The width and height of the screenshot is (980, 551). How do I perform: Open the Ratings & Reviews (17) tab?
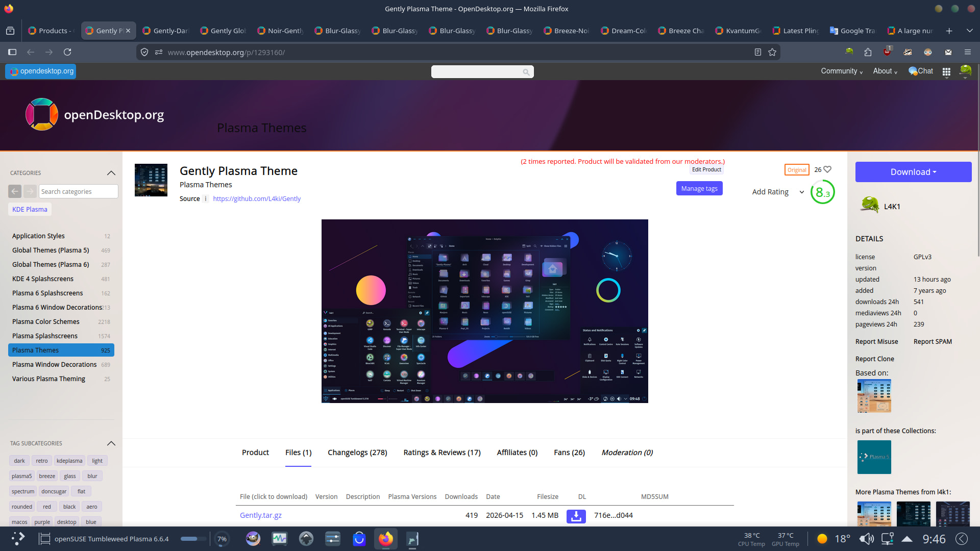pyautogui.click(x=442, y=453)
